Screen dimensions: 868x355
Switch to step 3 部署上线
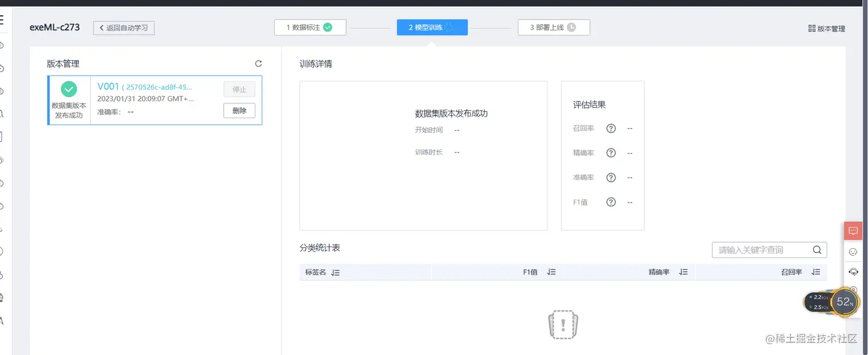553,28
